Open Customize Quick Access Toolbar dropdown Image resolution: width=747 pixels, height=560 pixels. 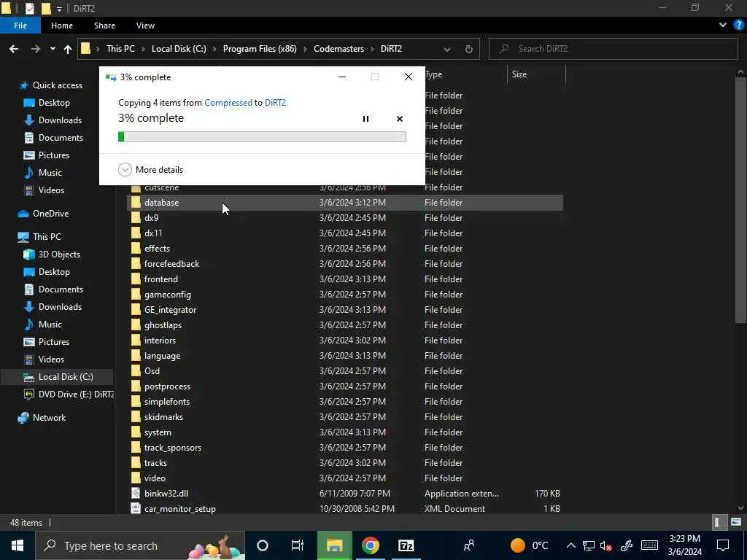pos(59,9)
